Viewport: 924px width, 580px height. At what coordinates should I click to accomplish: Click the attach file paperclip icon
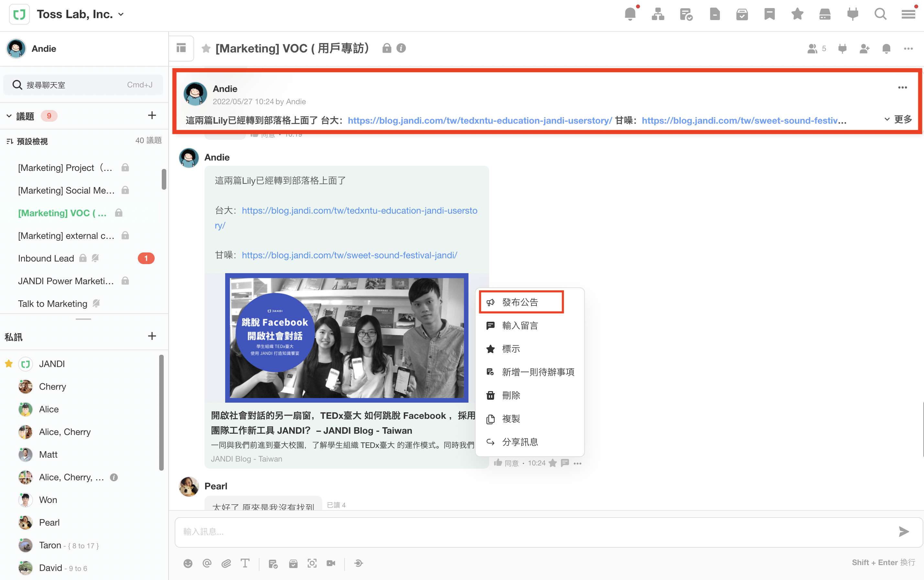226,563
